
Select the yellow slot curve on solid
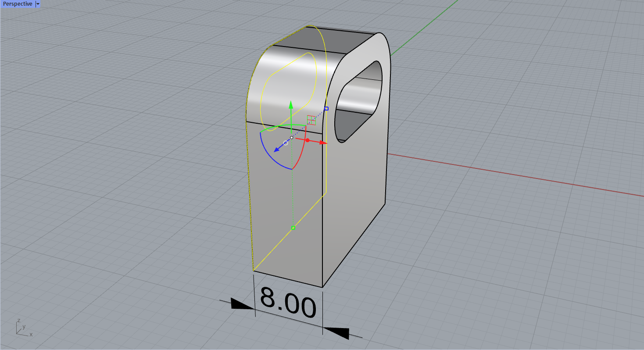[x=289, y=93]
